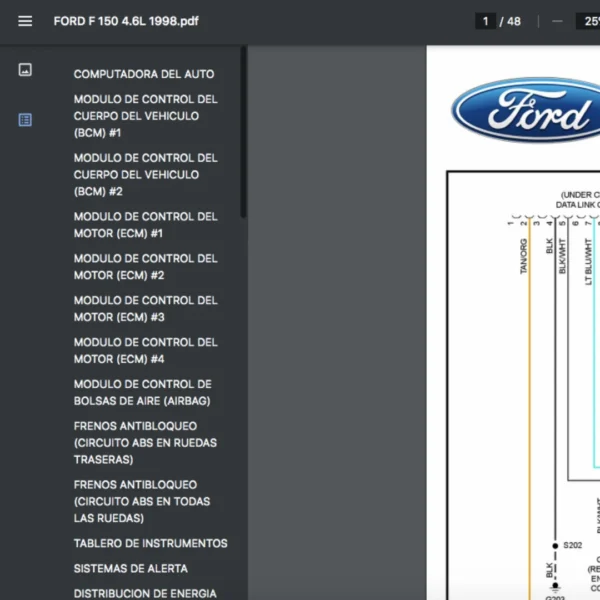The width and height of the screenshot is (600, 600).
Task: Show page thumbnails view
Action: click(x=25, y=70)
